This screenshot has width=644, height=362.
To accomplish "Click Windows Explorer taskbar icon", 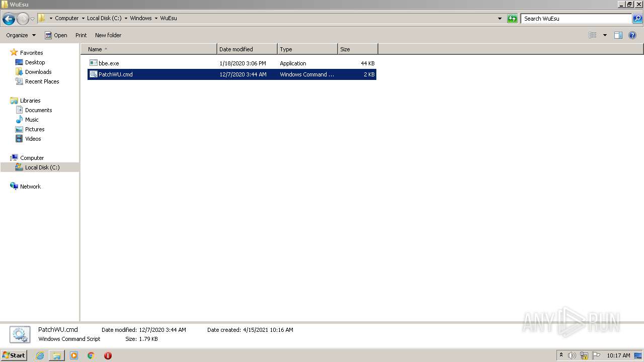I will [x=57, y=355].
